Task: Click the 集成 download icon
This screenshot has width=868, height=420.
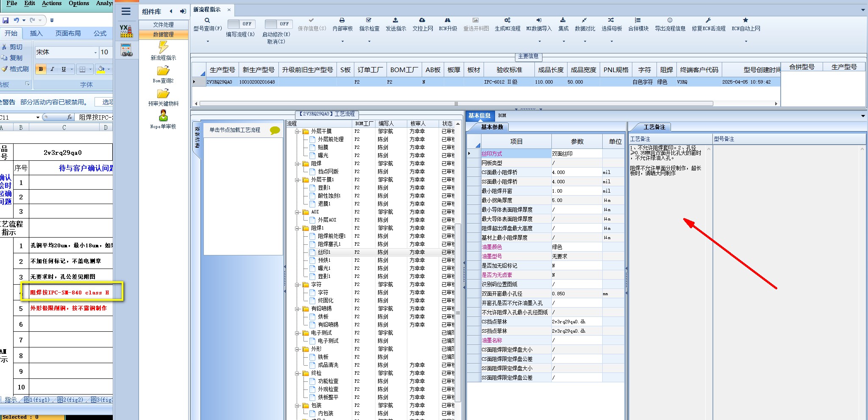Action: [563, 20]
